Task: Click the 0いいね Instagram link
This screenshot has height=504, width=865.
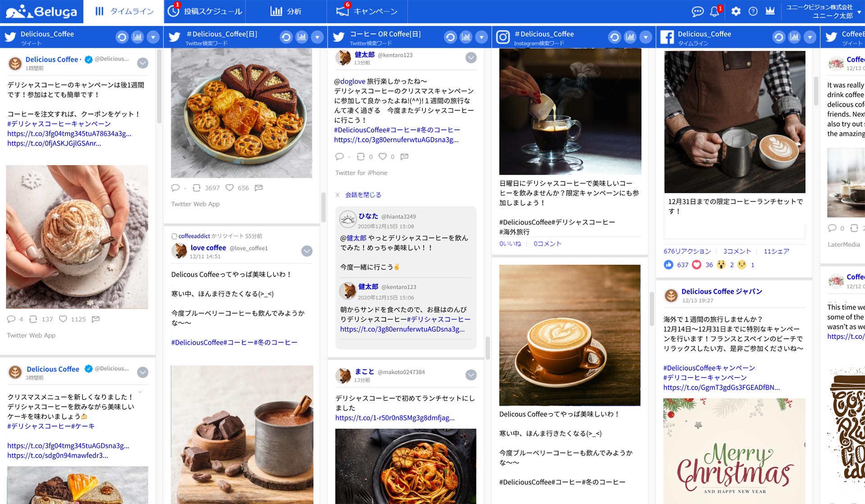Action: coord(510,244)
